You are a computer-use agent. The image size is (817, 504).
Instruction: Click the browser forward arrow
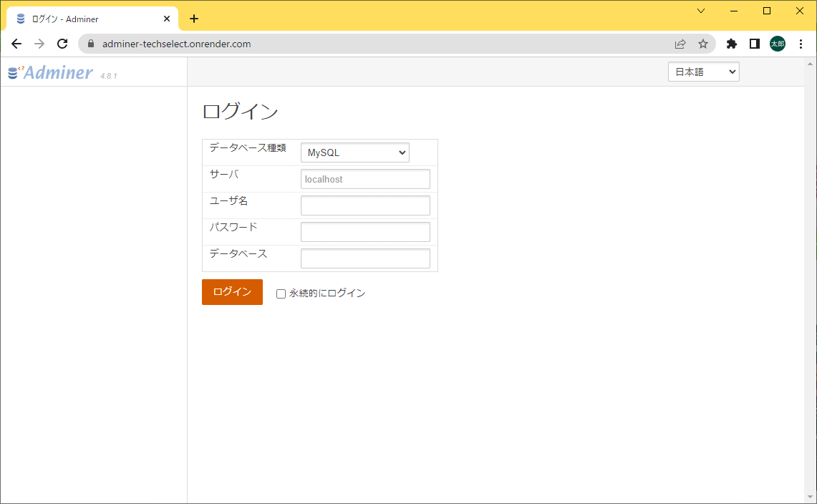39,44
